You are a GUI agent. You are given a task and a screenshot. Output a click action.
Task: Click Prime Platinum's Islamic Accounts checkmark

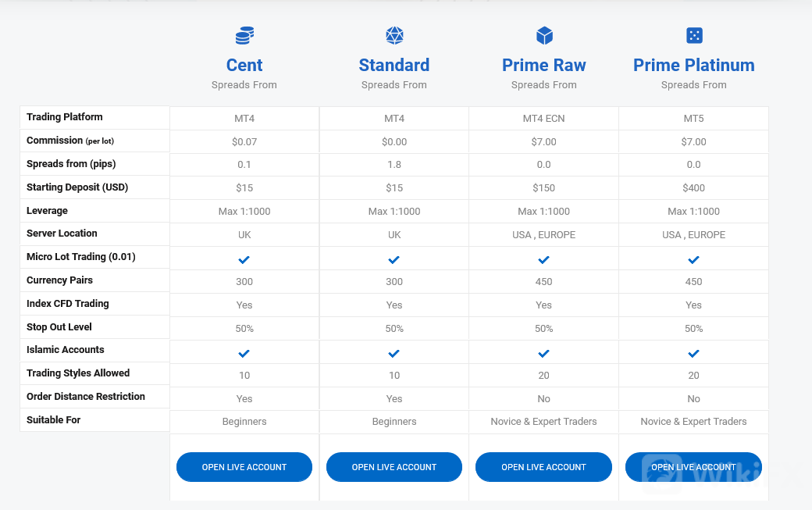[x=694, y=352]
